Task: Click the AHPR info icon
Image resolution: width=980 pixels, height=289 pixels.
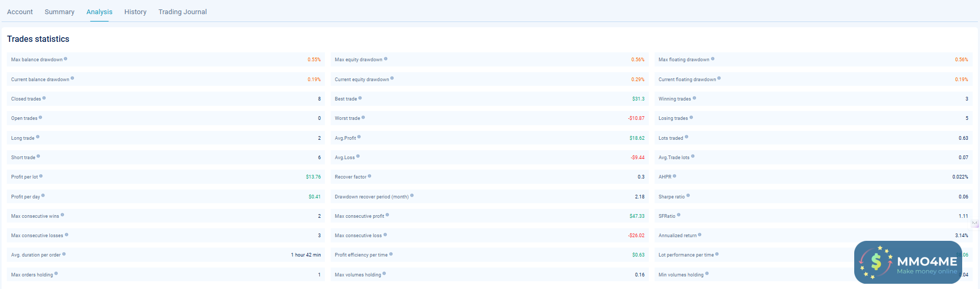Action: coord(674,176)
